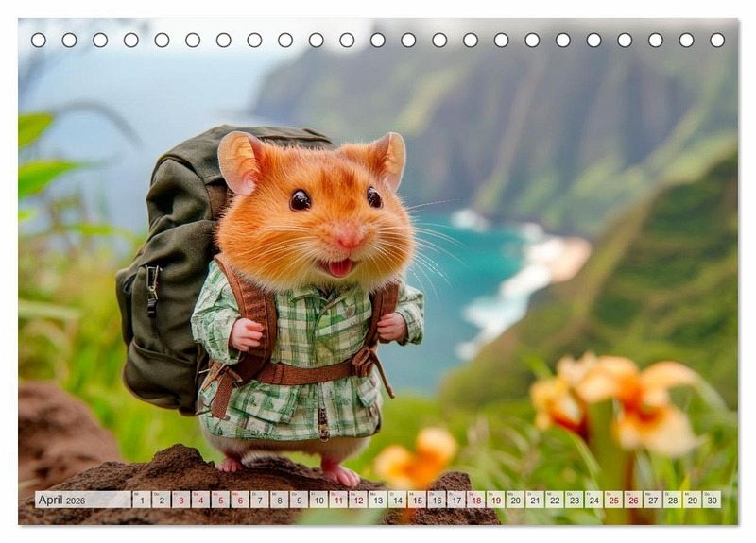This screenshot has height=543, width=756.
Task: Select day 15 in the date row
Action: pos(417,500)
